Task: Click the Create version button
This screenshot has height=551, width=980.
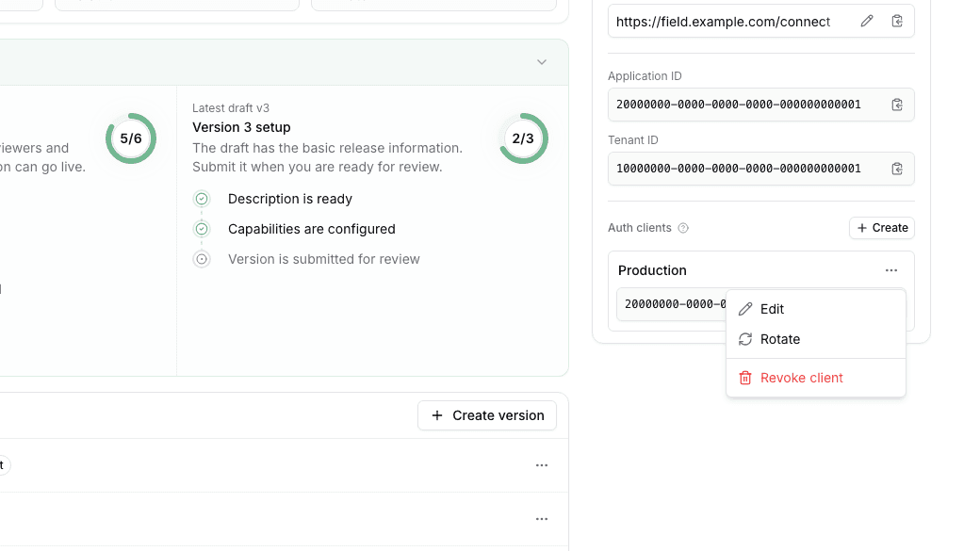Action: pos(487,415)
